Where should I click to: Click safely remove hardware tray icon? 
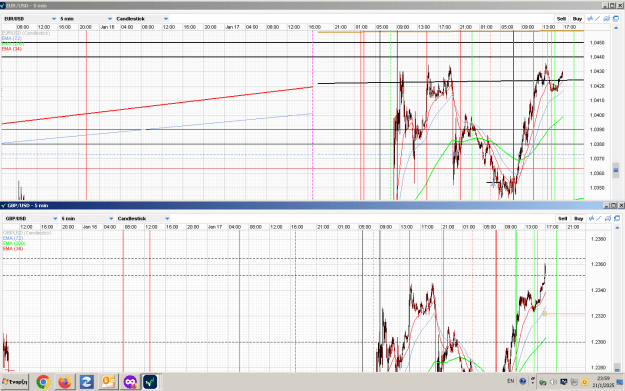(x=543, y=382)
